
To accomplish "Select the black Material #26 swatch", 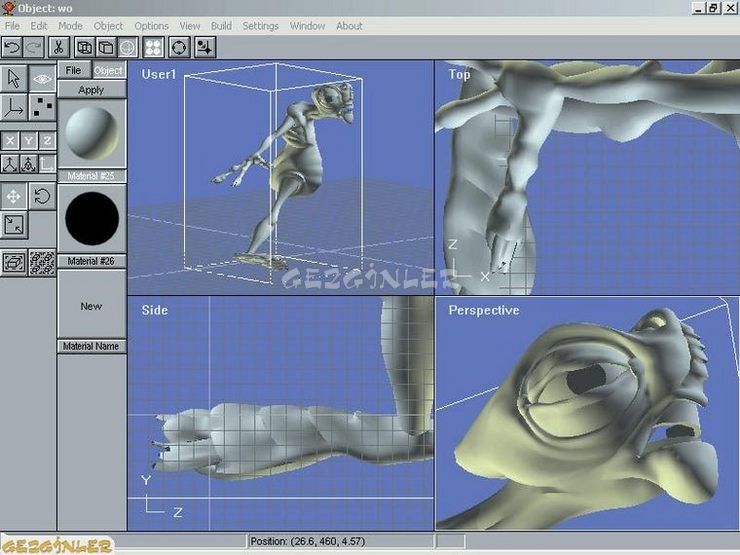I will point(91,218).
